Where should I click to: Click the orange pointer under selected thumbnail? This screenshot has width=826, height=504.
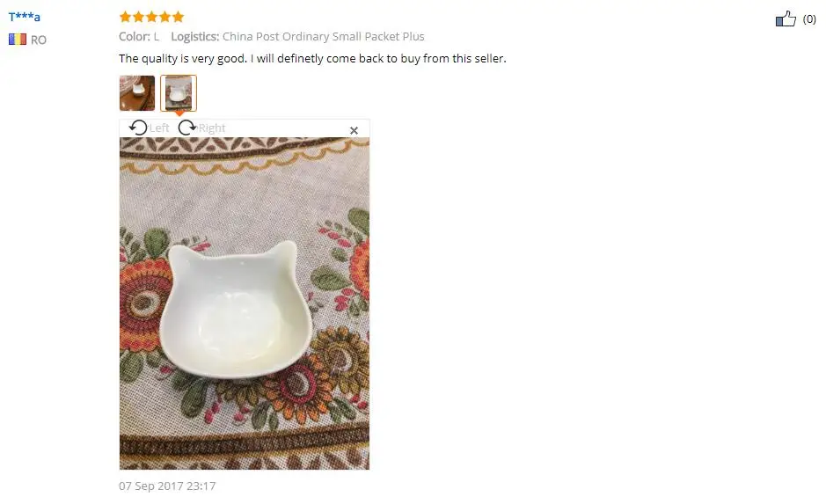click(x=179, y=113)
